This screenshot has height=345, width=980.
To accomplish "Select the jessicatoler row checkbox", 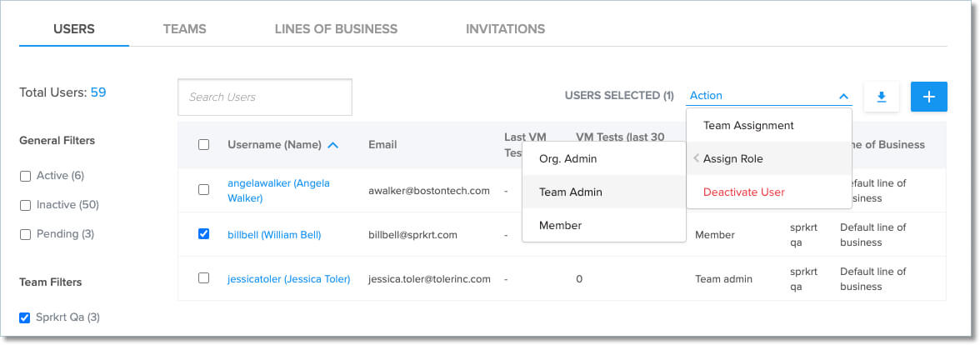I will pyautogui.click(x=204, y=278).
